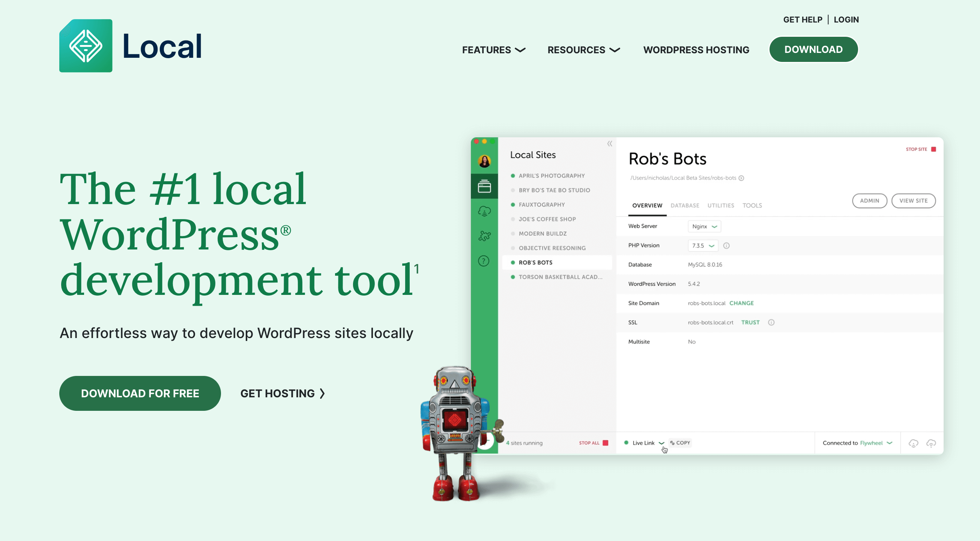Expand the Live Link chevron
Screen dimensions: 980x541
click(x=661, y=443)
